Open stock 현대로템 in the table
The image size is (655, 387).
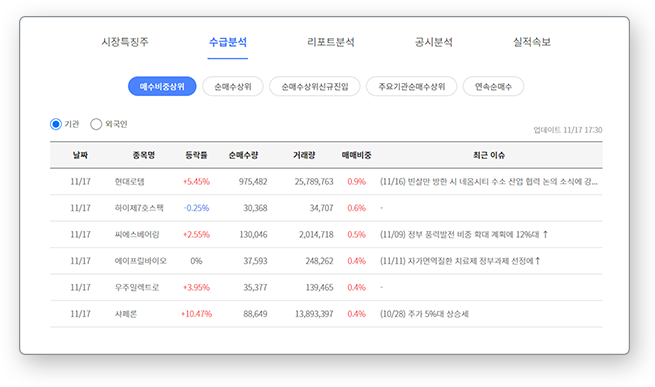click(x=129, y=182)
